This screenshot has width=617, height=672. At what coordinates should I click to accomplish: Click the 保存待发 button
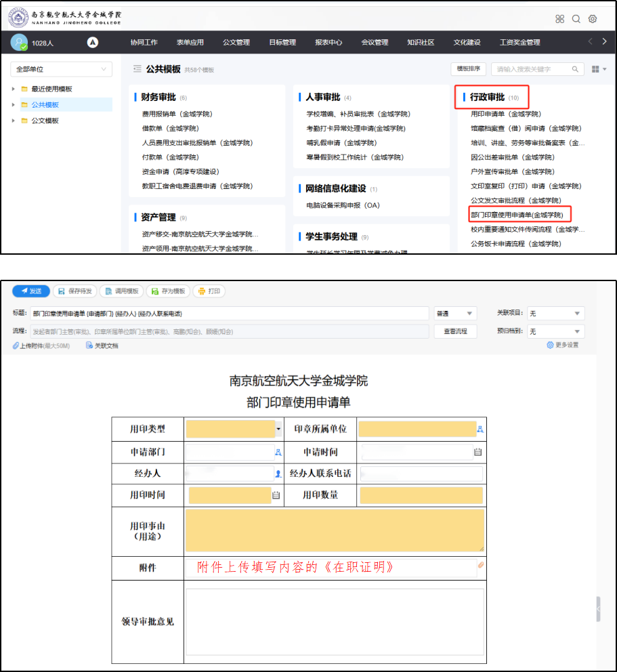click(75, 291)
